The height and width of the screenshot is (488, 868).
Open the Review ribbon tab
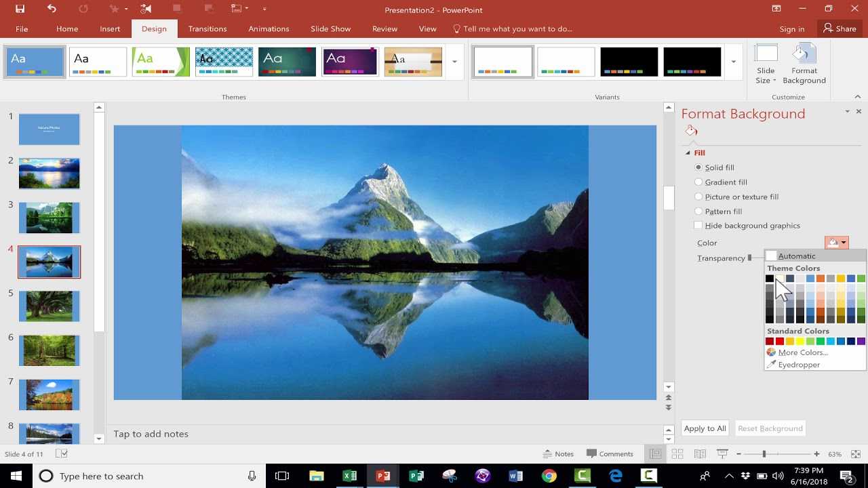(384, 28)
